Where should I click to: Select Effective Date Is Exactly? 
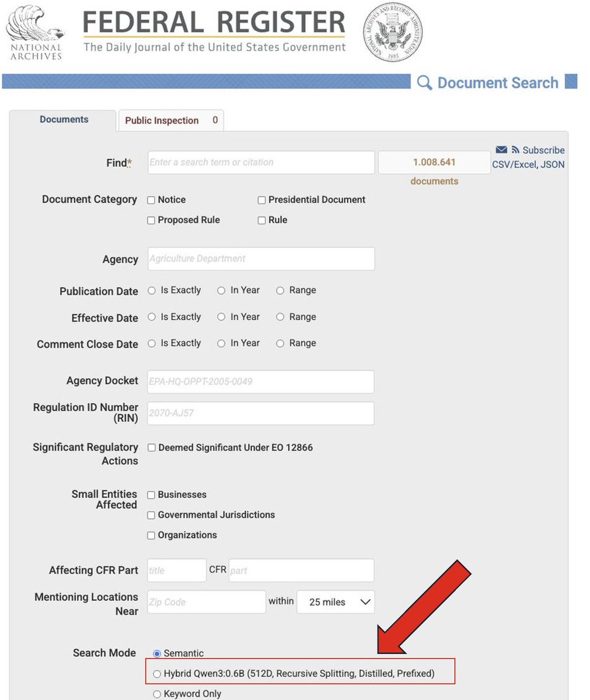pos(152,317)
